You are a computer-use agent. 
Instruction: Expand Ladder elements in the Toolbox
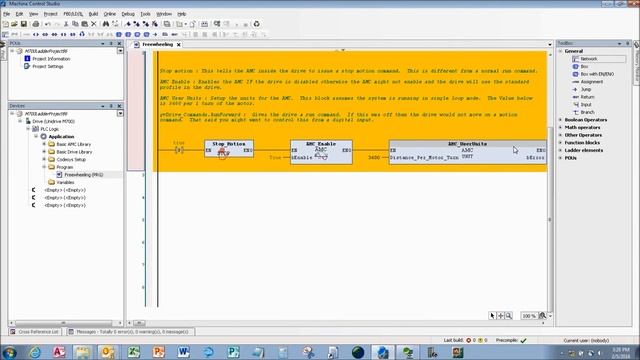click(561, 150)
